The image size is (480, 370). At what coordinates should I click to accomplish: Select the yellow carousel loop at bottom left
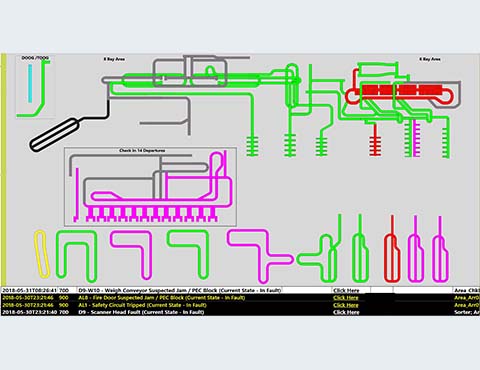click(42, 254)
